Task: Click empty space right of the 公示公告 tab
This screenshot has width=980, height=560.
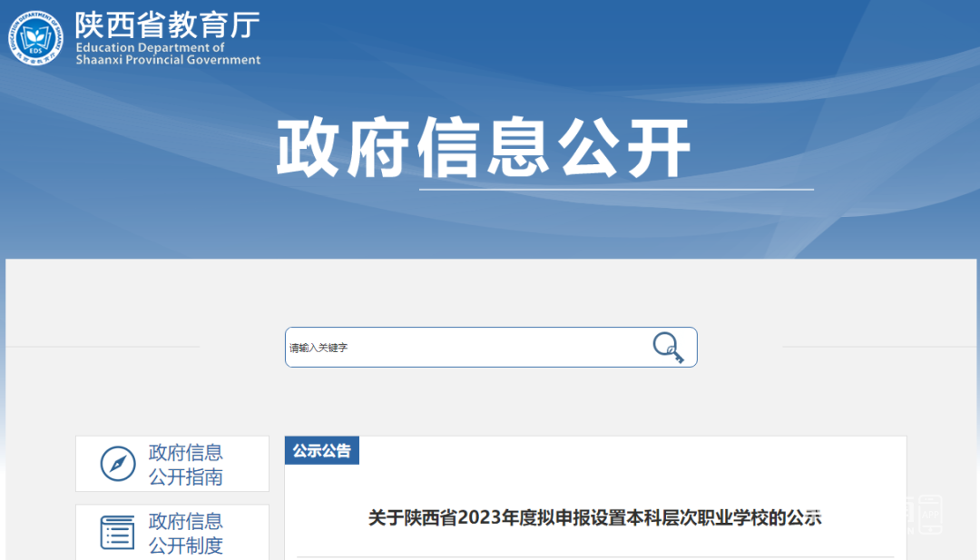Action: tap(632, 450)
